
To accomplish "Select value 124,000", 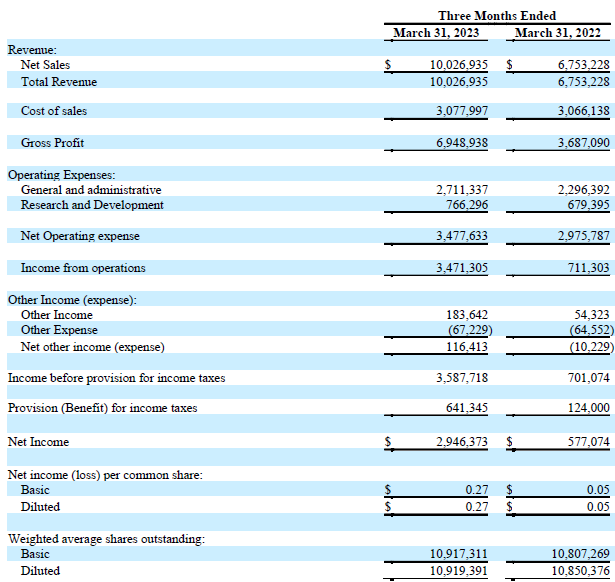I will 589,408.
